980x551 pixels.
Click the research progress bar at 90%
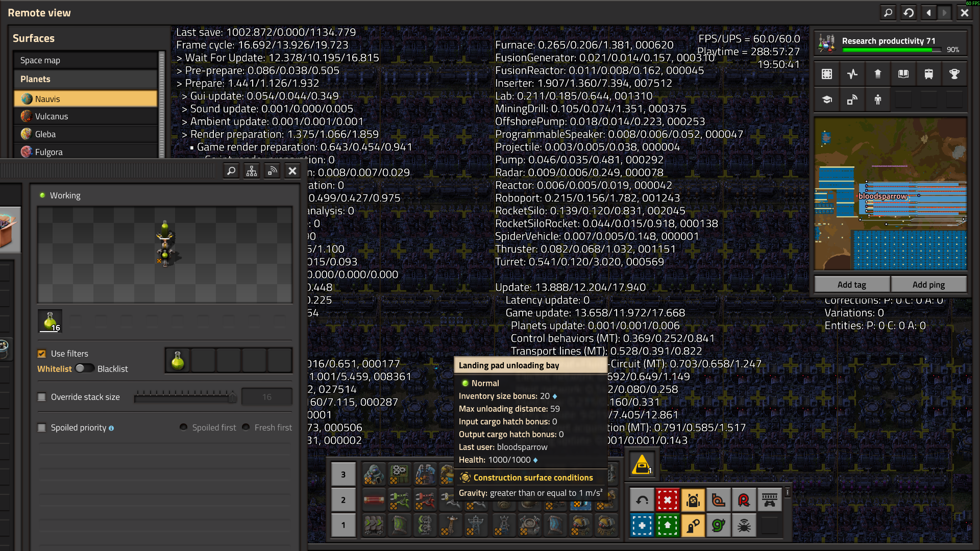pyautogui.click(x=892, y=49)
